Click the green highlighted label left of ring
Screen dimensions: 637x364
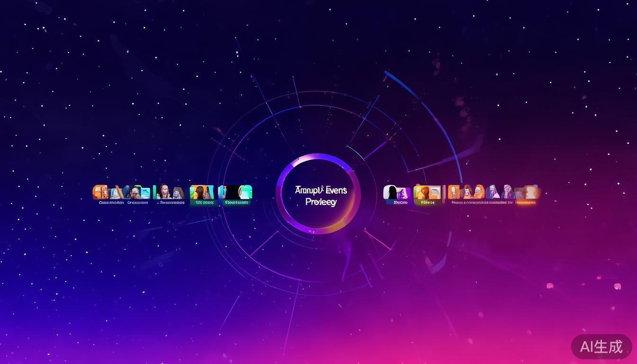205,203
